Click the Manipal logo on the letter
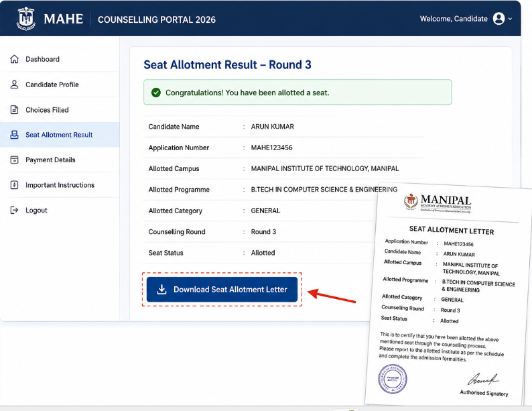Image resolution: width=532 pixels, height=411 pixels. (x=438, y=203)
